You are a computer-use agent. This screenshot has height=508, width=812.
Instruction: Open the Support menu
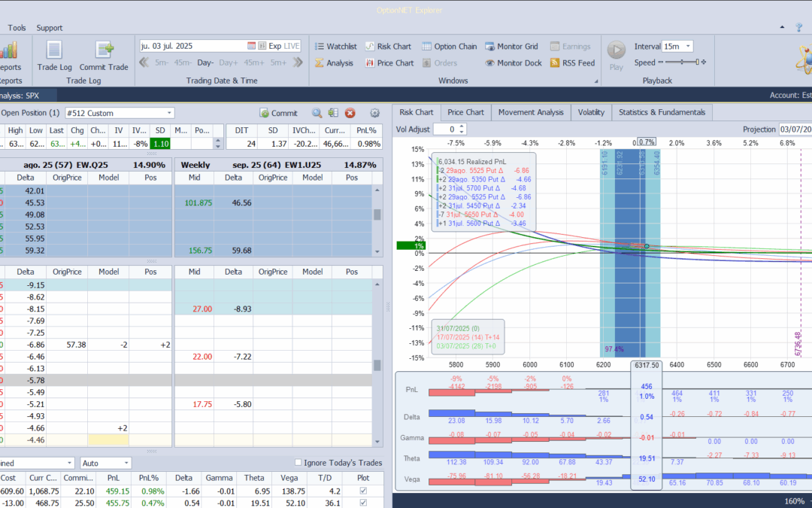pyautogui.click(x=50, y=28)
